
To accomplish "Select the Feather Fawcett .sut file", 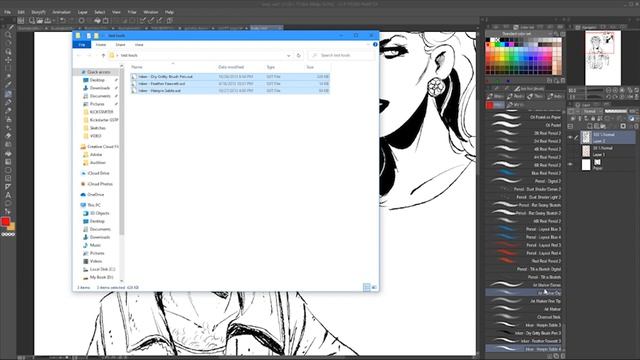I will tap(230, 84).
